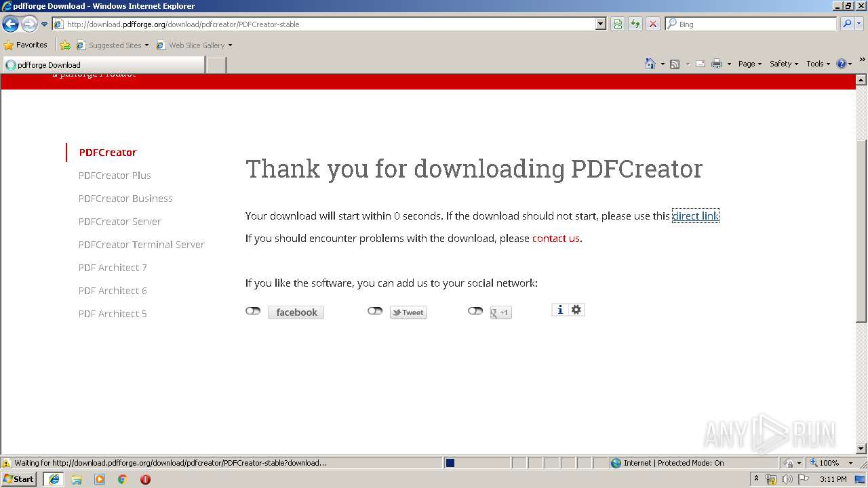Viewport: 868px width, 488px height.
Task: Click Add to Favorites Bar icon
Action: [64, 45]
